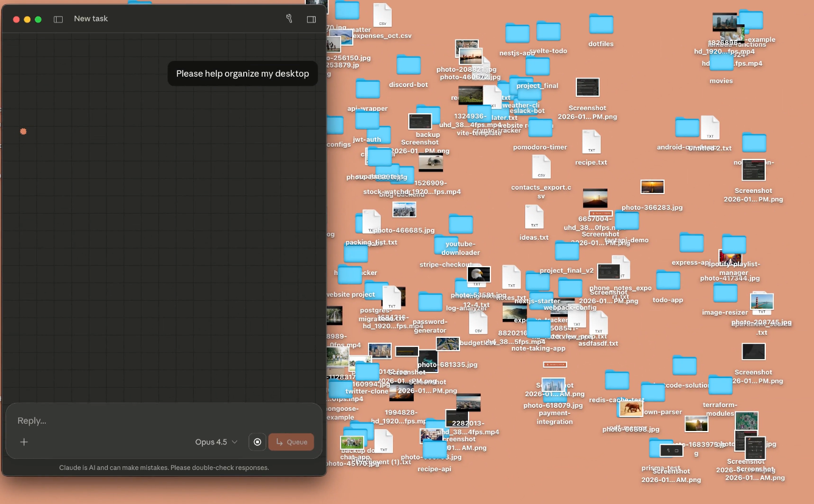The height and width of the screenshot is (504, 814).
Task: Select the todo-app folder icon
Action: click(668, 281)
